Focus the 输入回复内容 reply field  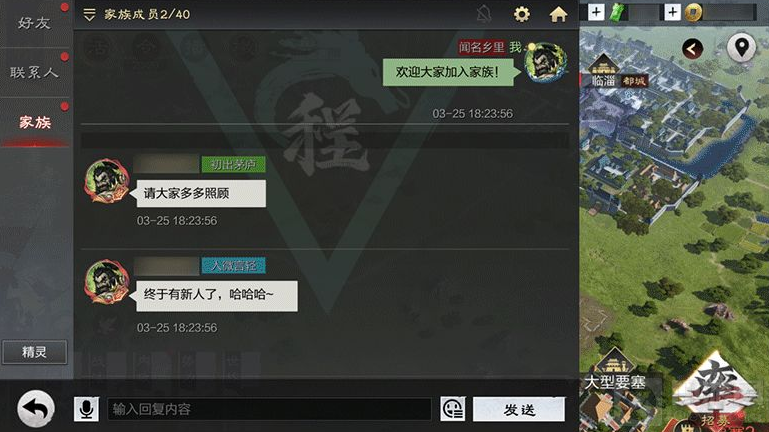click(x=269, y=409)
